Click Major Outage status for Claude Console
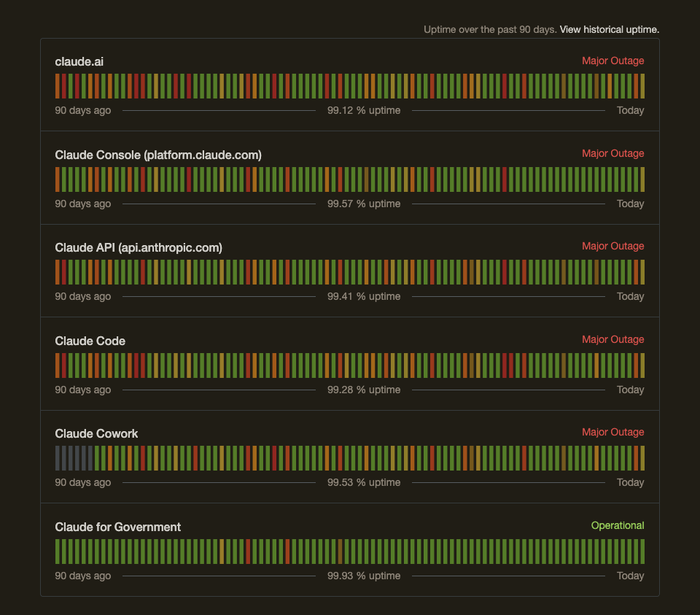Screen dimensions: 700x615 pyautogui.click(x=613, y=153)
